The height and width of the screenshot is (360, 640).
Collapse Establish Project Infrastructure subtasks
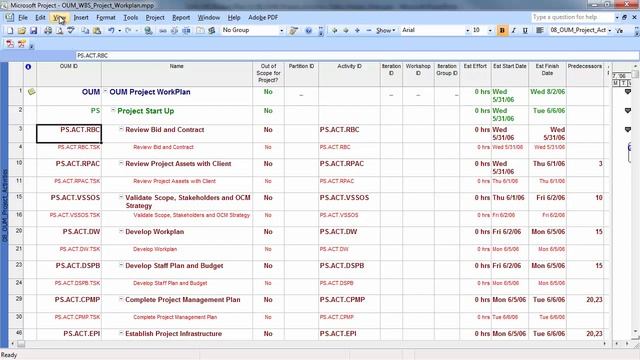121,333
